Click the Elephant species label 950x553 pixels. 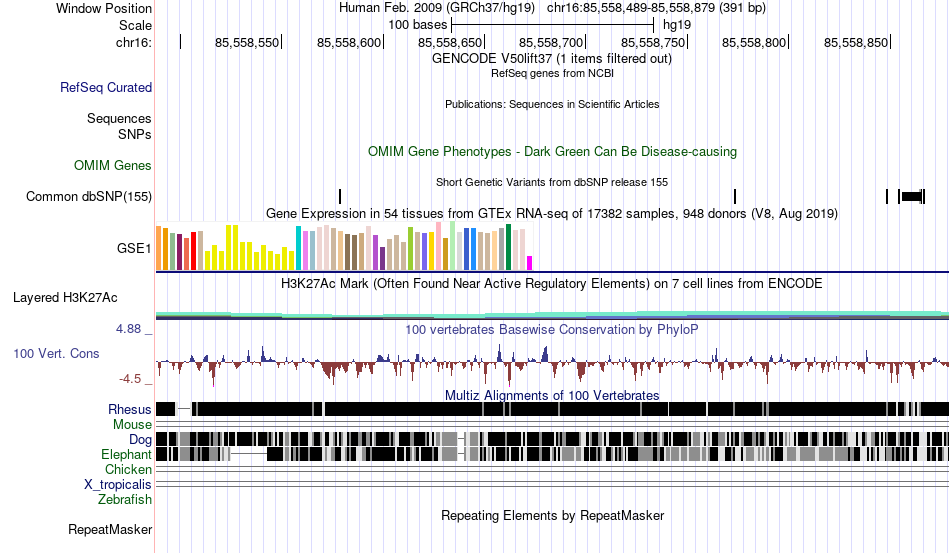(126, 454)
